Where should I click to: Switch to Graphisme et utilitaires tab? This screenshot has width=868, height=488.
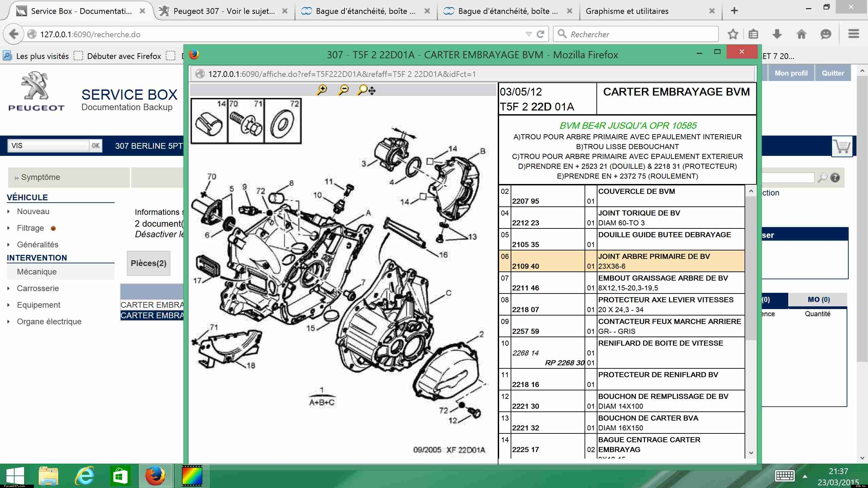click(x=650, y=11)
